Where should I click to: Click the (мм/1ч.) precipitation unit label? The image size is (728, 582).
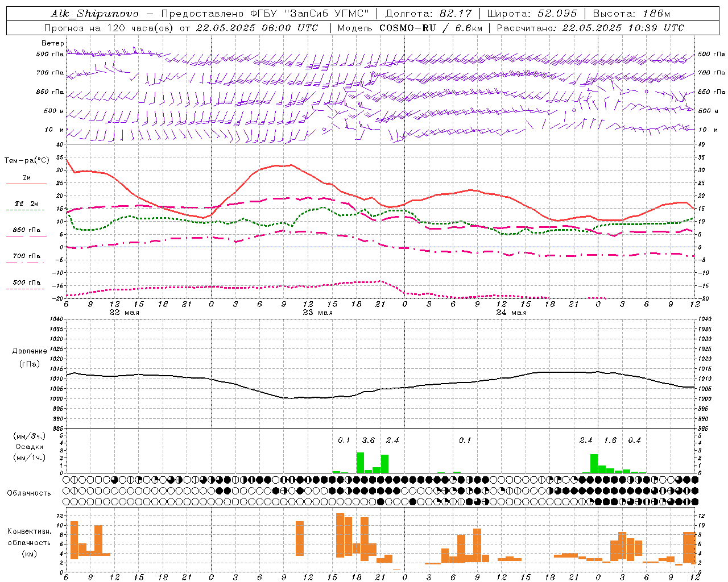tap(30, 458)
